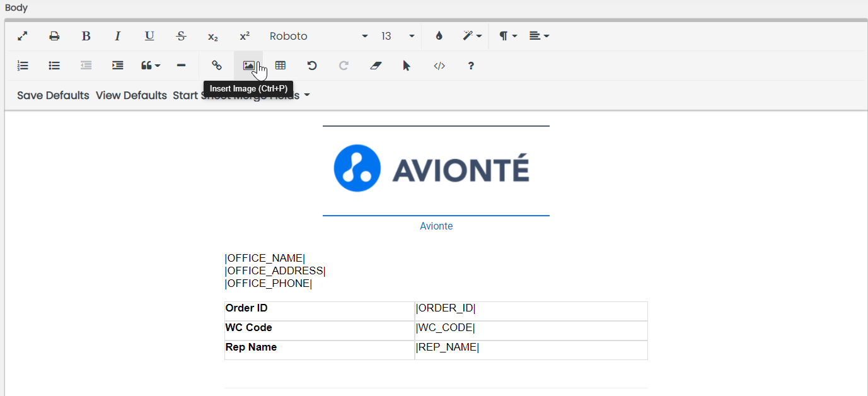This screenshot has width=868, height=396.
Task: Open the Roboto font family dropdown
Action: (318, 37)
